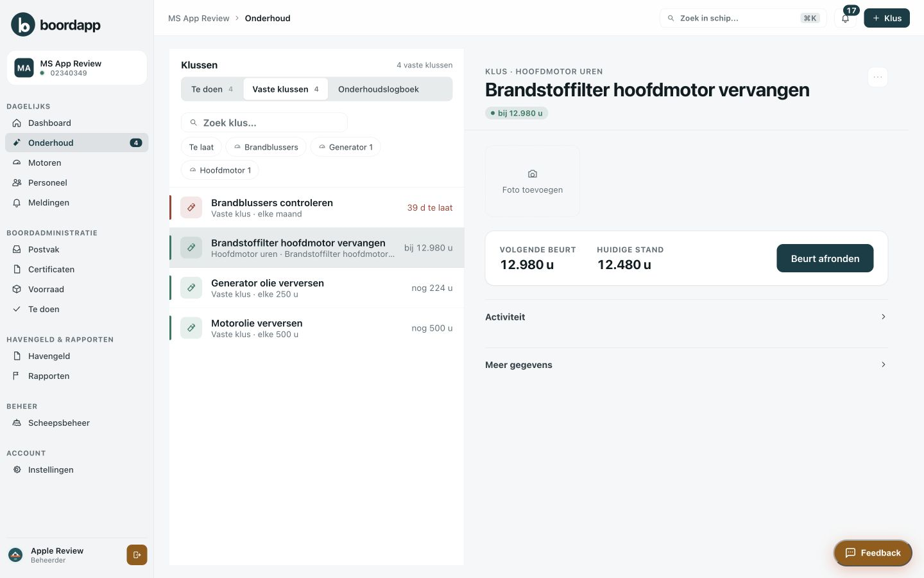Image resolution: width=924 pixels, height=578 pixels.
Task: Click the camera icon for Foto toevoegen
Action: 533,174
